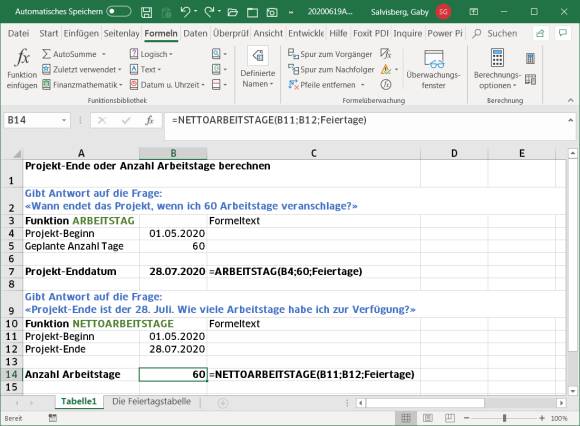Viewport: 580px width, 426px height.
Task: Open the Datei tab
Action: (18, 34)
